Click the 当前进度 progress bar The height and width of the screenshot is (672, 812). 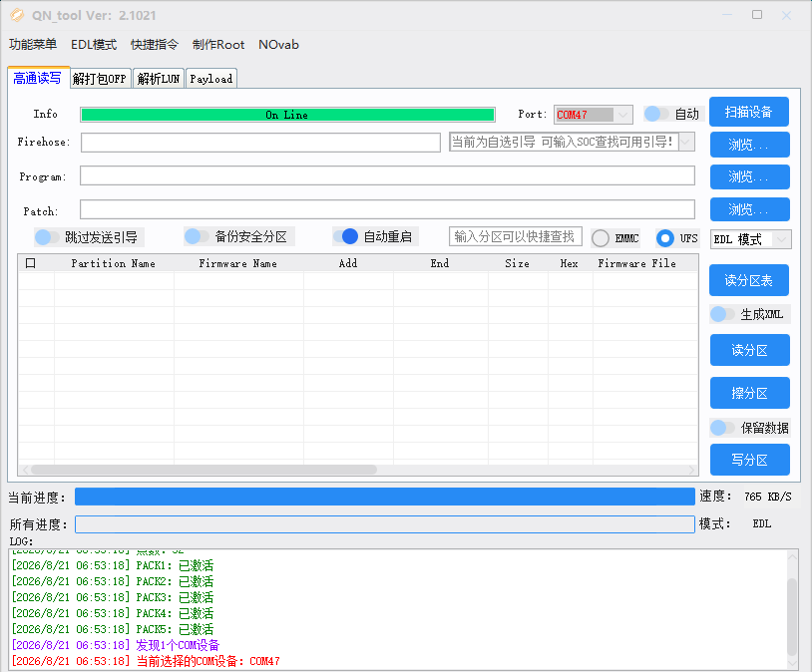385,497
